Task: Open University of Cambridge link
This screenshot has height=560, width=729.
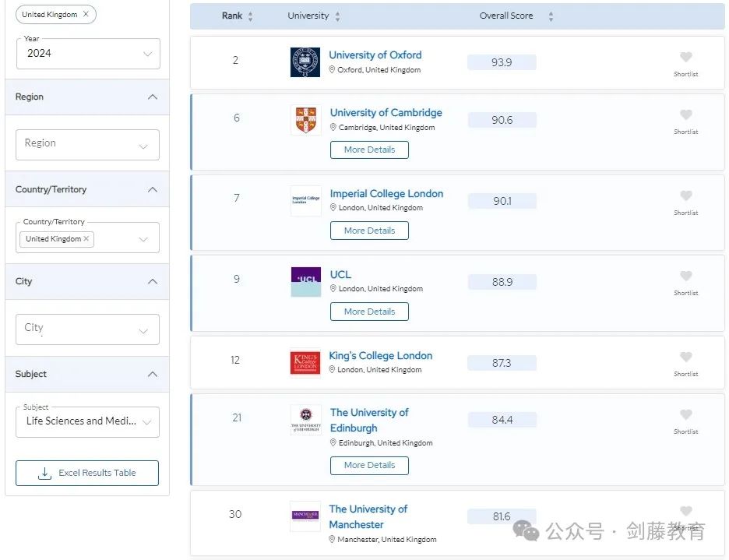Action: [x=386, y=113]
